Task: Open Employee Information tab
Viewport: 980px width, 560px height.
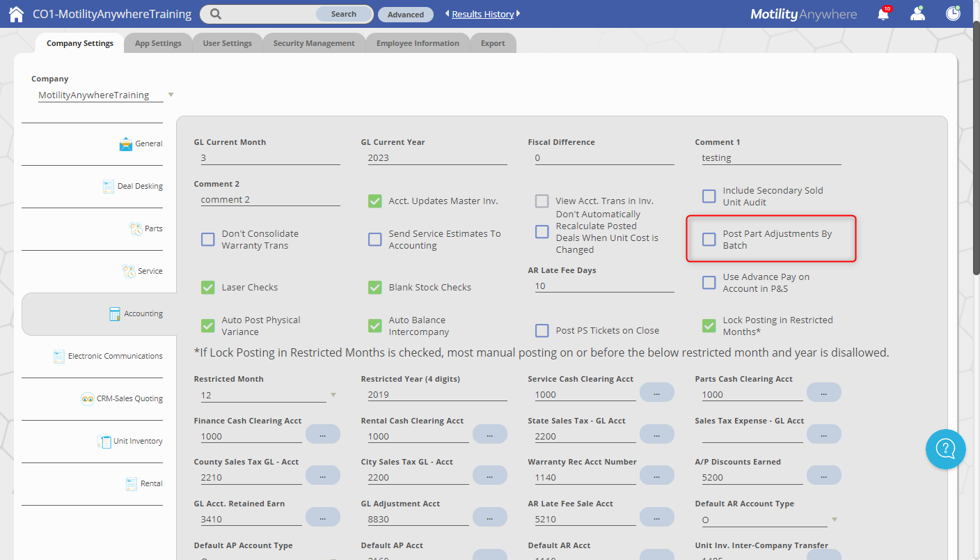Action: (418, 43)
